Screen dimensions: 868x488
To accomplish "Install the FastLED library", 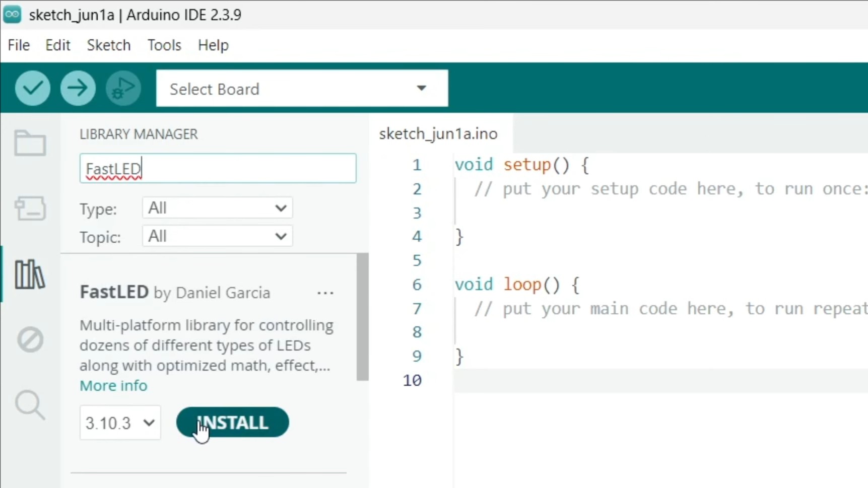I will pos(233,423).
